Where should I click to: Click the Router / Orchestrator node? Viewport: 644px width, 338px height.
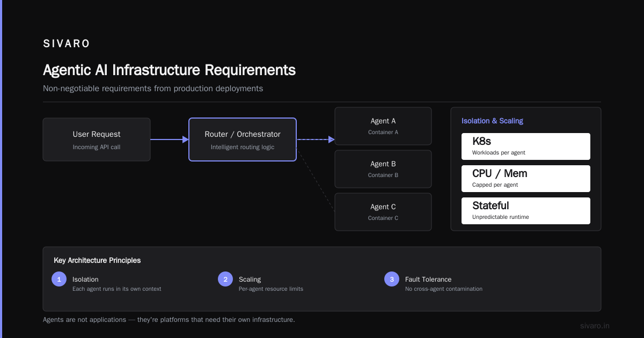[x=243, y=139]
